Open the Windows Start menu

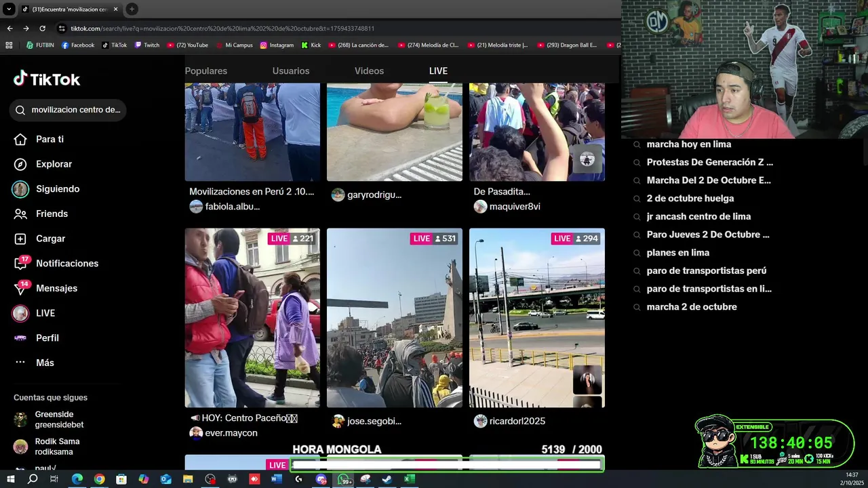point(11,479)
